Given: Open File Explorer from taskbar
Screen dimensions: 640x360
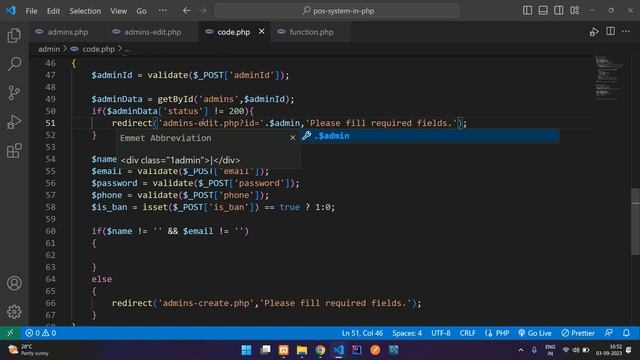Looking at the screenshot, I should tap(302, 350).
